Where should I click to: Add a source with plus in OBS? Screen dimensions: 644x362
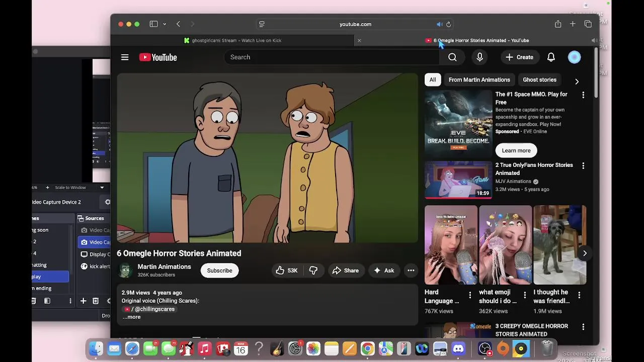pos(83,301)
